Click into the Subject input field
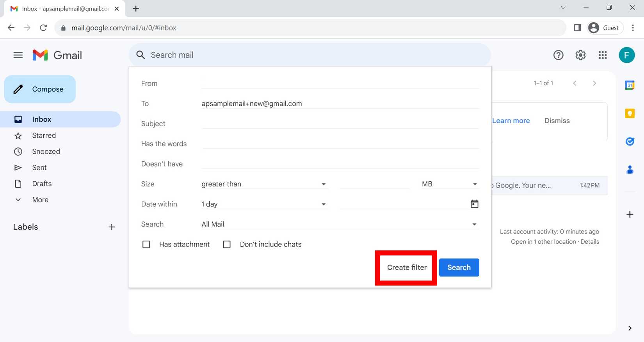 tap(340, 124)
